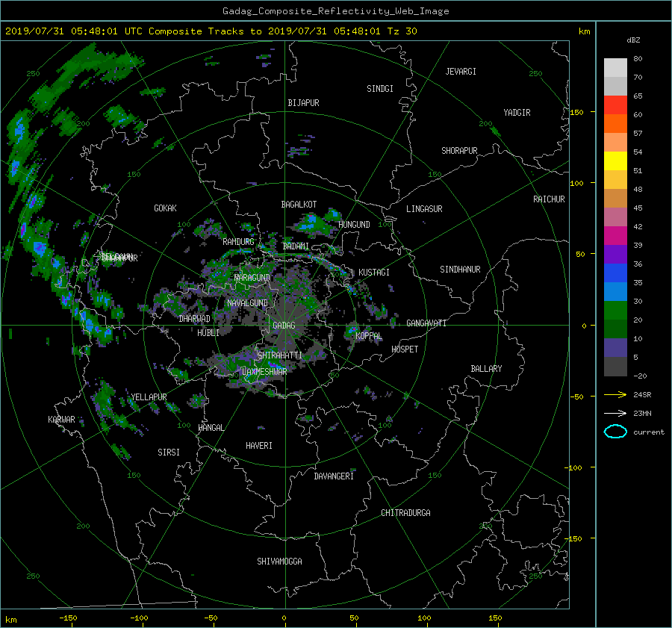Click the BAGALKOT city label
672x628 pixels.
(299, 205)
